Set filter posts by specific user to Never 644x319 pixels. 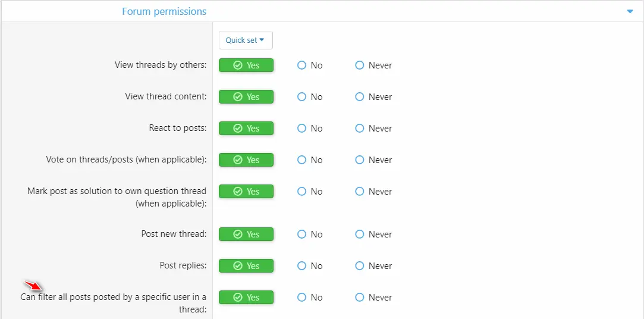point(374,297)
